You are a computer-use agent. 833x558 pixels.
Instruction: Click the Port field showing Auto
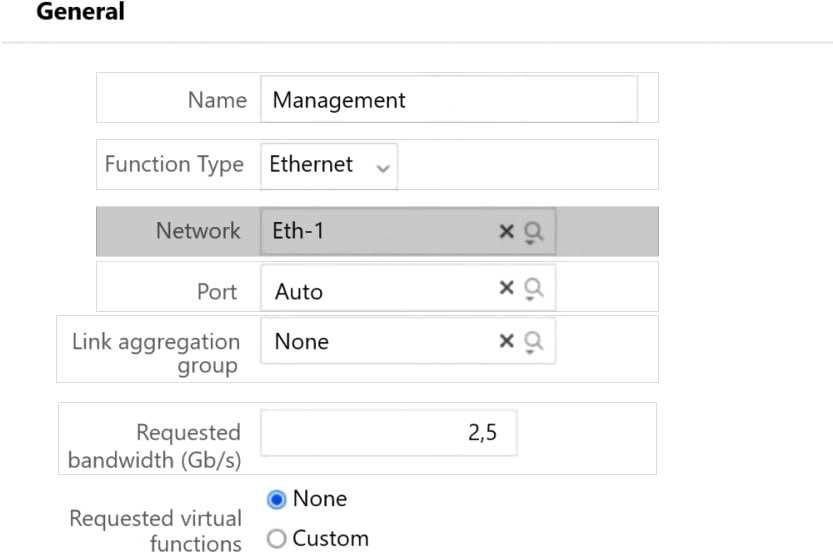point(408,288)
